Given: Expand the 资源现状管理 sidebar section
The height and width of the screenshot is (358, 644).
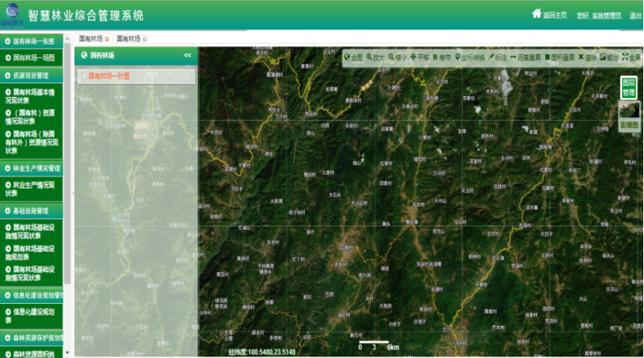Looking at the screenshot, I should tap(34, 76).
